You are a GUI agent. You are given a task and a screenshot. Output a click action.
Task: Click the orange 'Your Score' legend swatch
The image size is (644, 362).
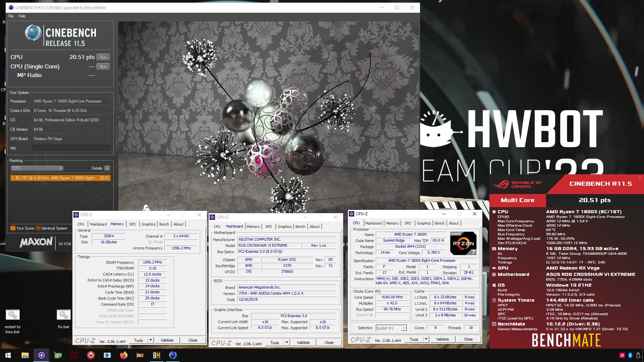tap(13, 228)
